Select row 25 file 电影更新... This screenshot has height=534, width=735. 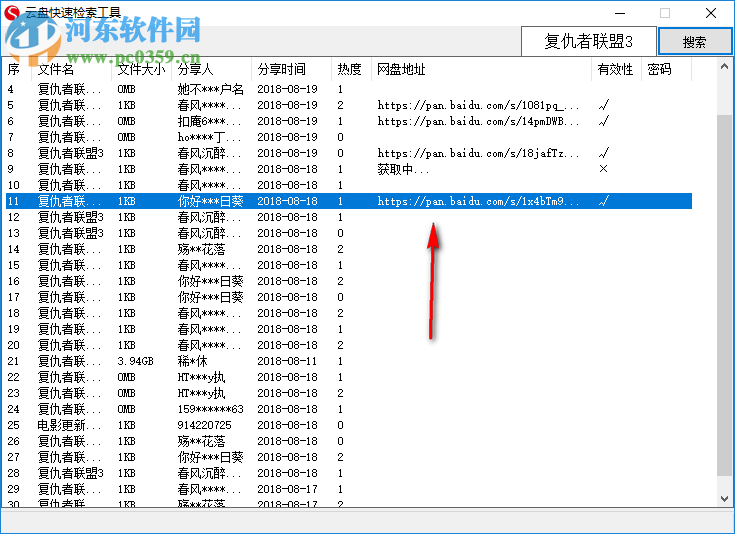[69, 425]
